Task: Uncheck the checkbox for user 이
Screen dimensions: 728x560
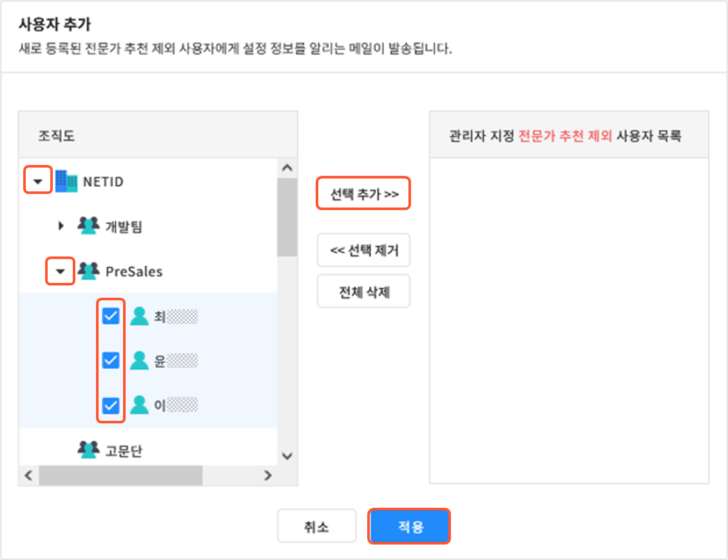Action: (x=111, y=405)
